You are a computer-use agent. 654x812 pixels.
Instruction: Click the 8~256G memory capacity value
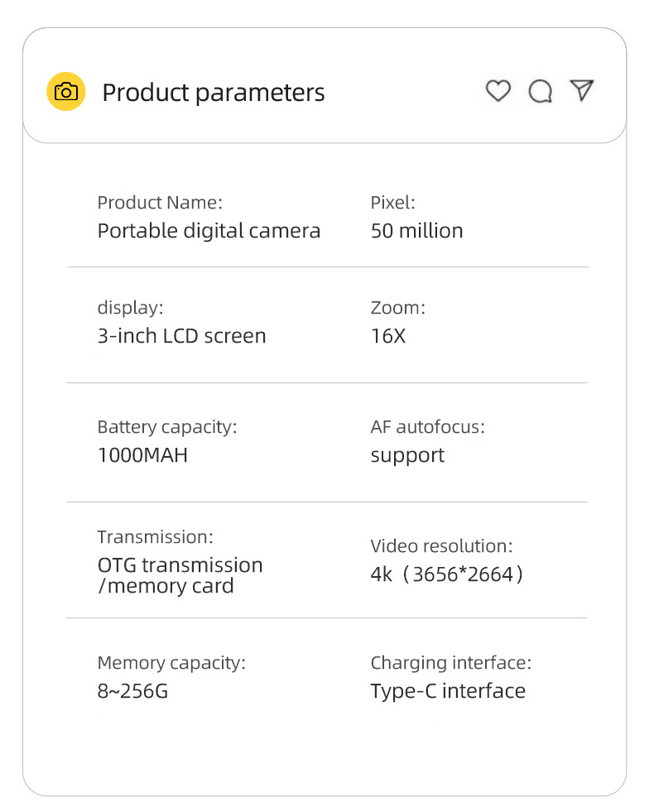pos(132,691)
